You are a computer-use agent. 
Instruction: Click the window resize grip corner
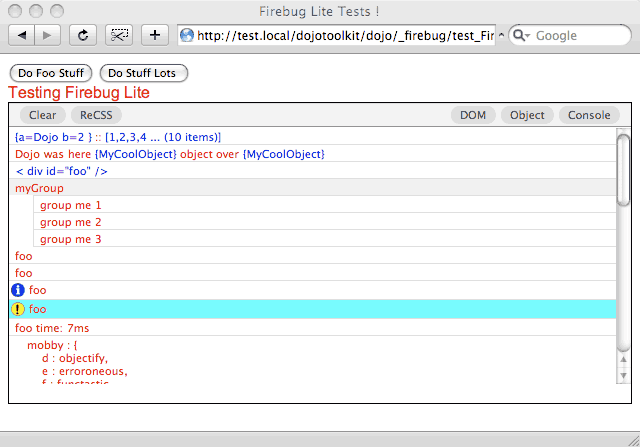coord(633,440)
